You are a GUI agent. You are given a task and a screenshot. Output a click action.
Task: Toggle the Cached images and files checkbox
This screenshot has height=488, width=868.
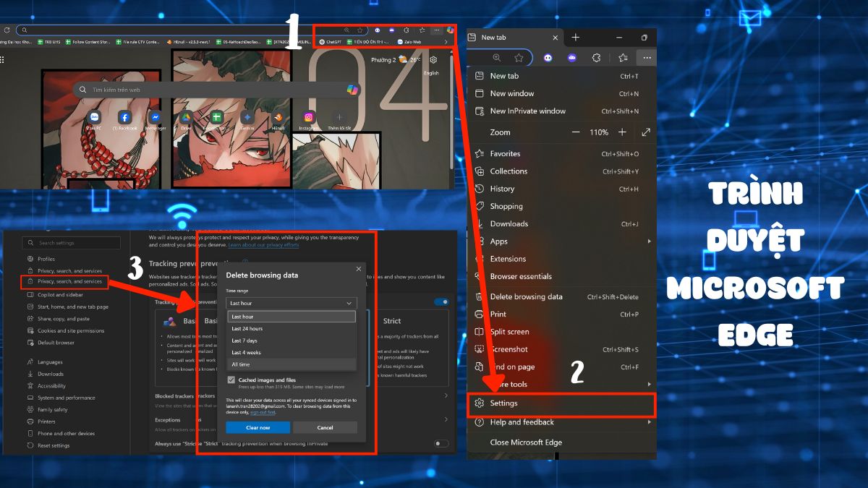[231, 380]
